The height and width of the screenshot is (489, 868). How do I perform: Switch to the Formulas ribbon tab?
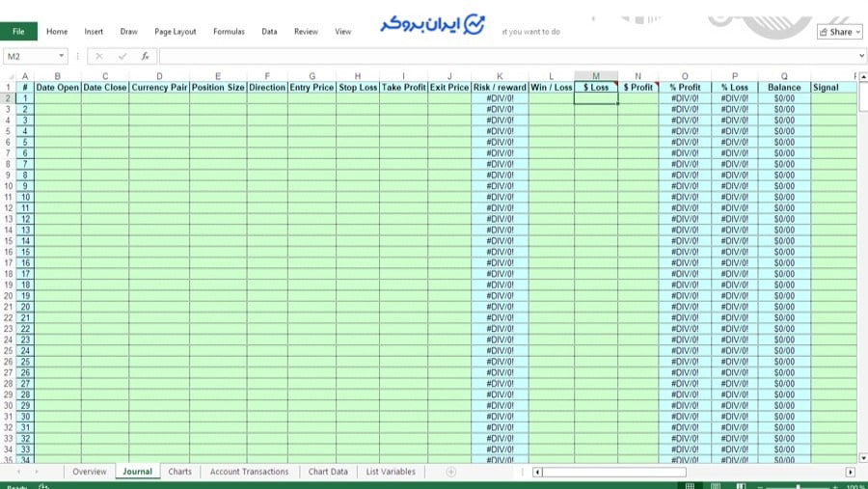[x=229, y=32]
